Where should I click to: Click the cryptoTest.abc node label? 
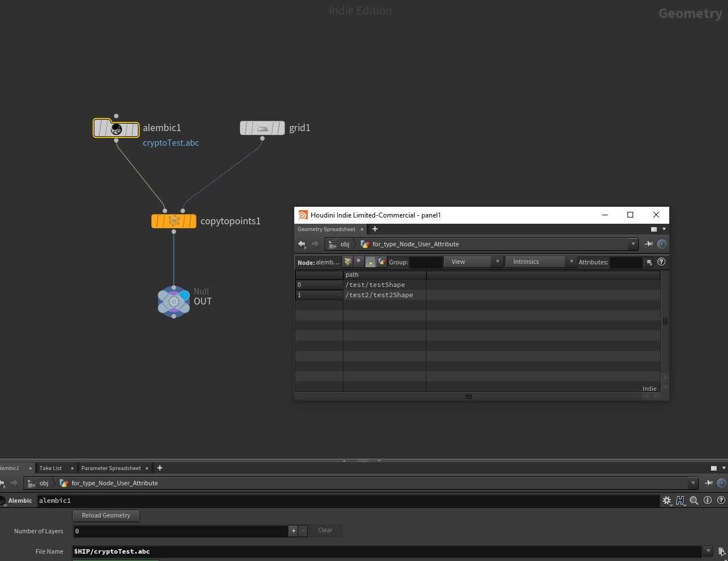pyautogui.click(x=171, y=143)
